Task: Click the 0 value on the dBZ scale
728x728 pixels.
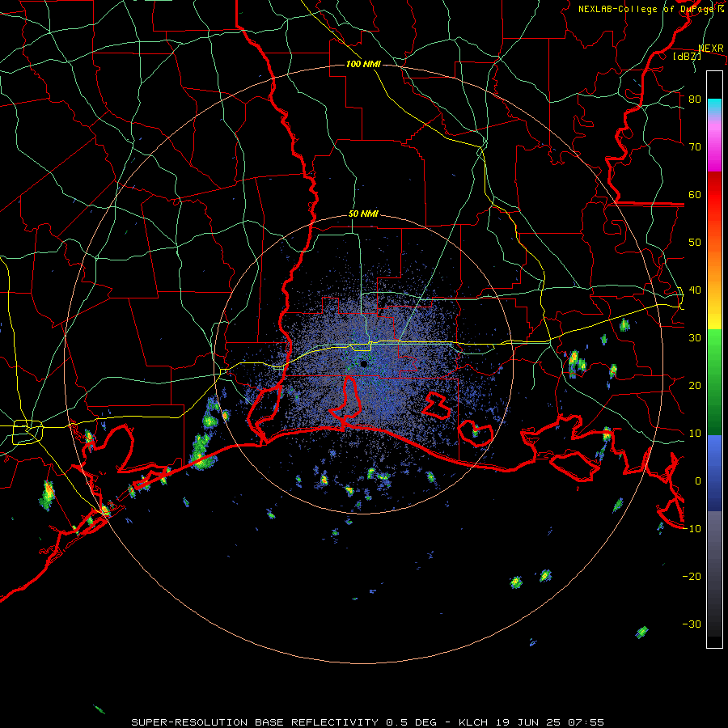Action: click(698, 481)
